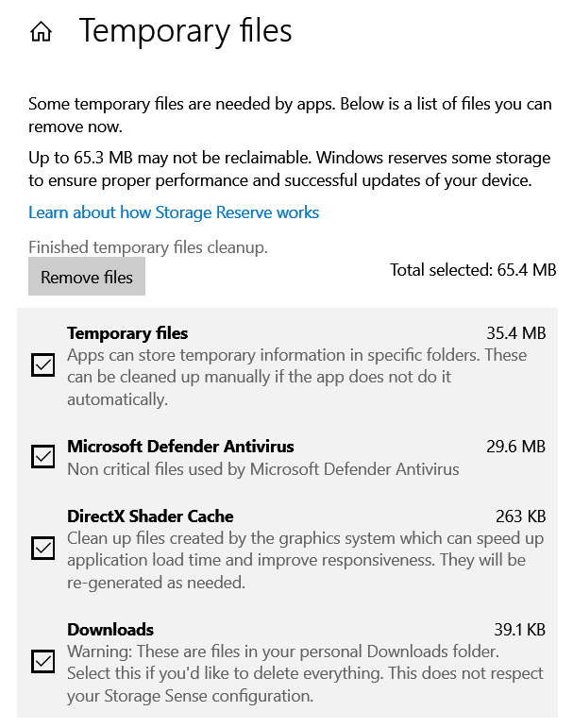Select the Downloads item title
Screen dimensions: 573x728
pos(110,630)
